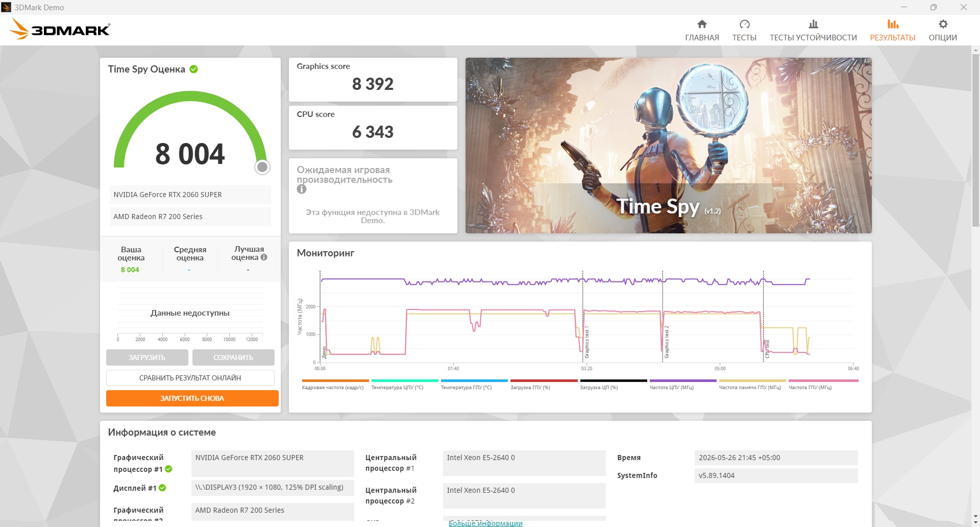Click the Graphics test 1 marker in chart

click(586, 342)
